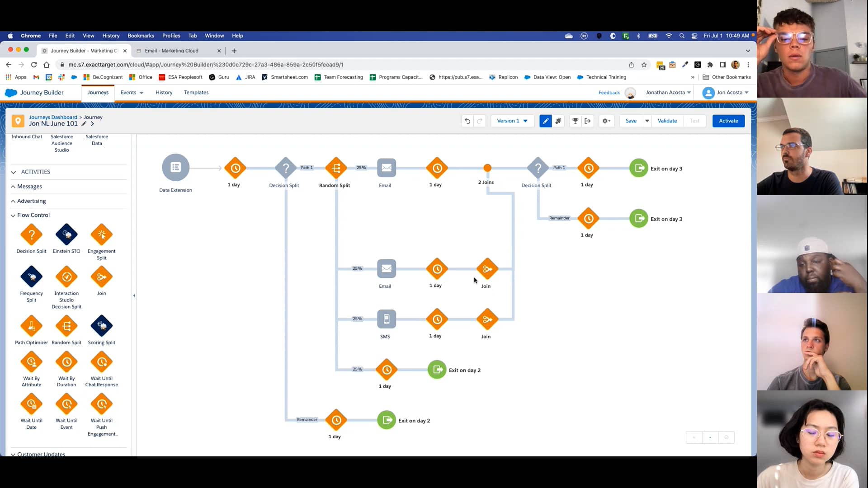Click the Frequency Split activity icon

point(31,277)
